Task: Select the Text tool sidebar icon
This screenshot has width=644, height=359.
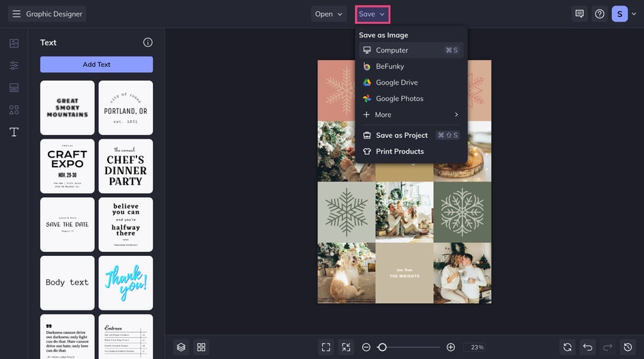Action: coord(14,132)
